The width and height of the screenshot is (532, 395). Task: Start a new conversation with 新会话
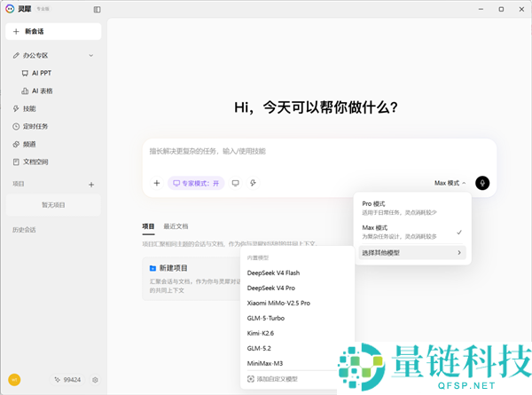coord(53,32)
